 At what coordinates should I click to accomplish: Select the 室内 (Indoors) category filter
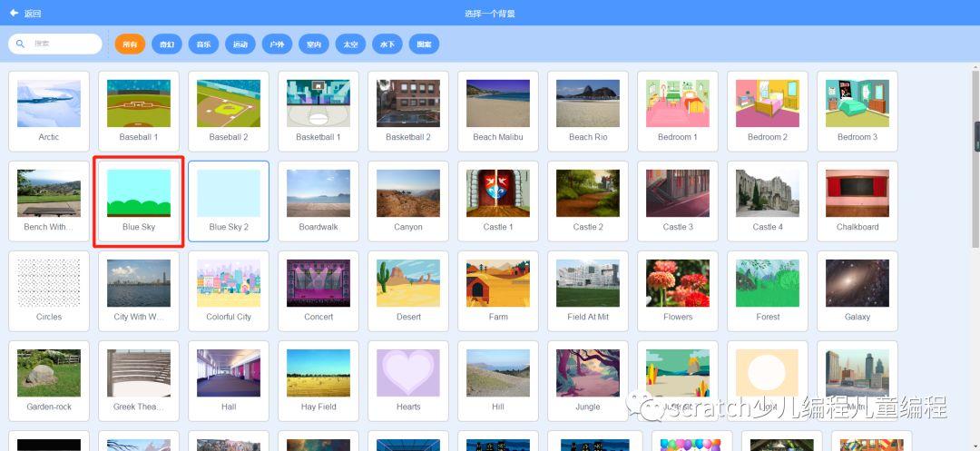click(314, 44)
